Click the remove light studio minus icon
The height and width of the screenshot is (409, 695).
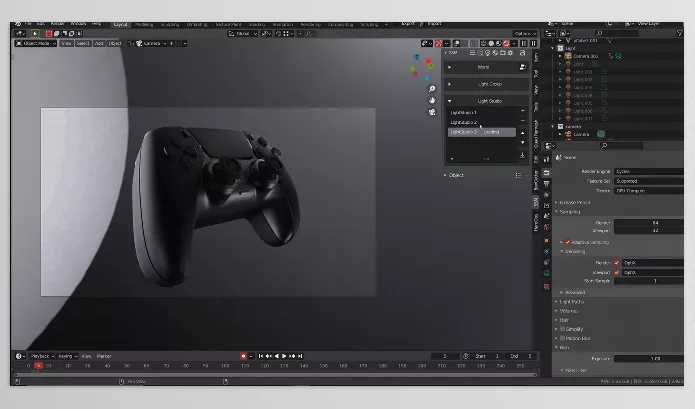click(523, 121)
